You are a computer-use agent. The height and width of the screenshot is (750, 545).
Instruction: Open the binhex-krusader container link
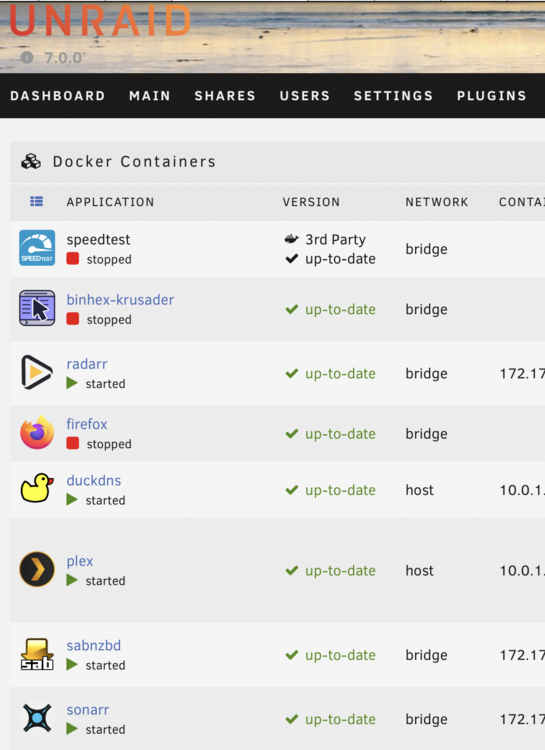(x=120, y=300)
